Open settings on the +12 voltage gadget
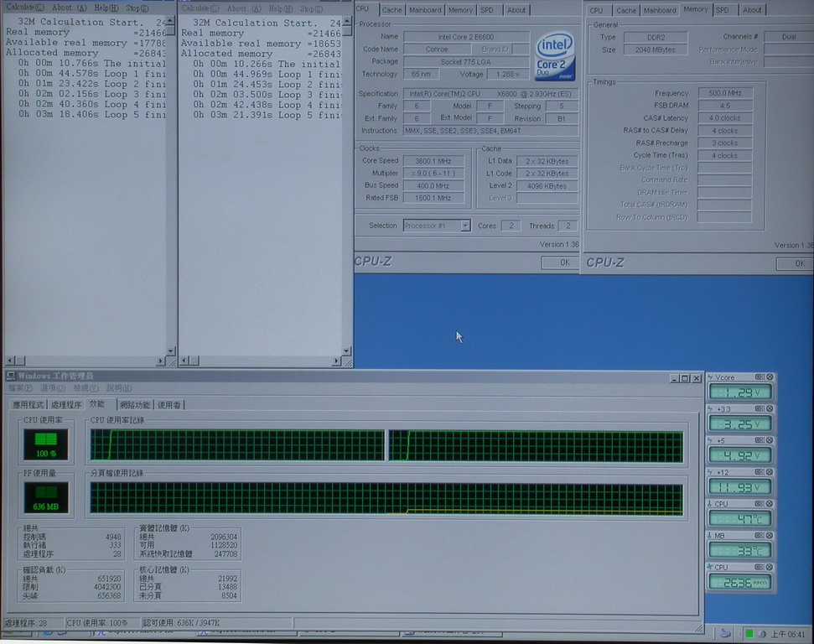The image size is (814, 644). pyautogui.click(x=760, y=472)
